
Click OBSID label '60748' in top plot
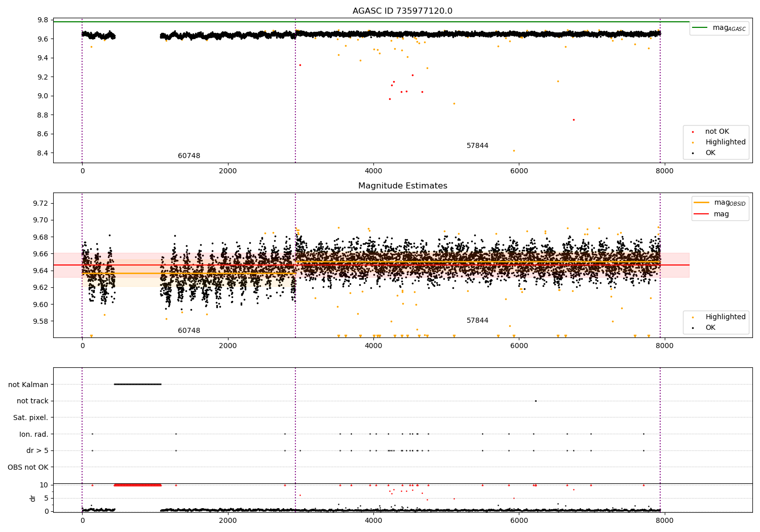point(189,156)
